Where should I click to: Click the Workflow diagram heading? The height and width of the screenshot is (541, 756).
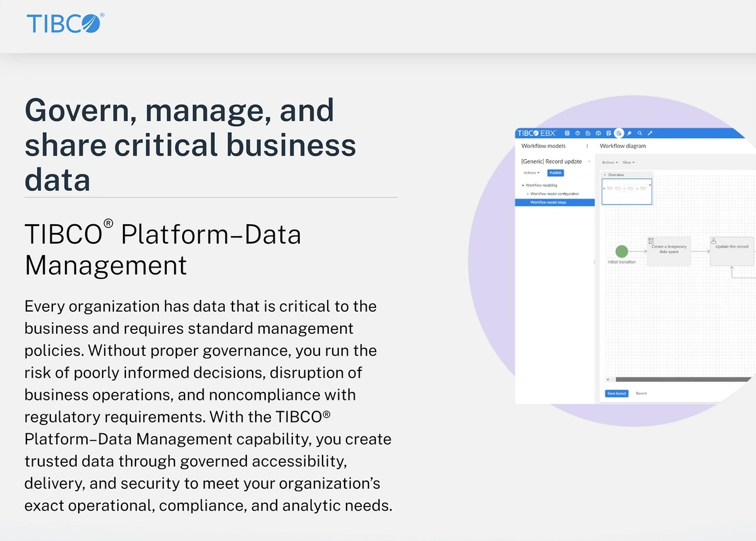(622, 146)
